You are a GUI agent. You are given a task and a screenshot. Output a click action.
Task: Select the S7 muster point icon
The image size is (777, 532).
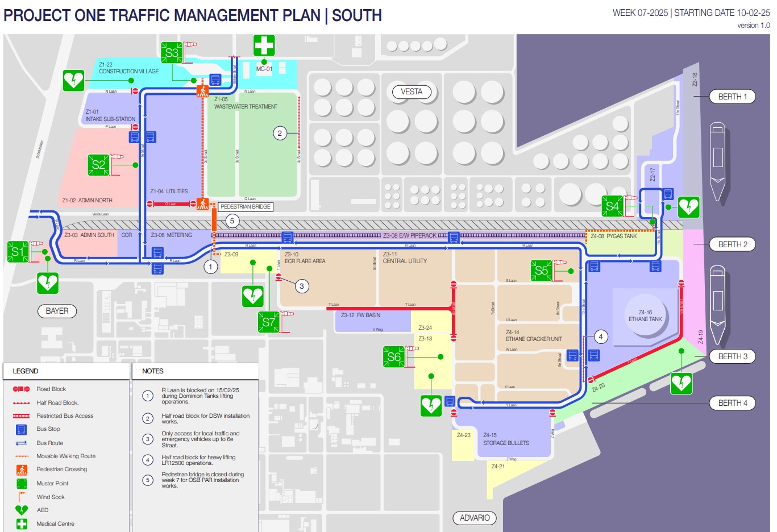tap(269, 322)
